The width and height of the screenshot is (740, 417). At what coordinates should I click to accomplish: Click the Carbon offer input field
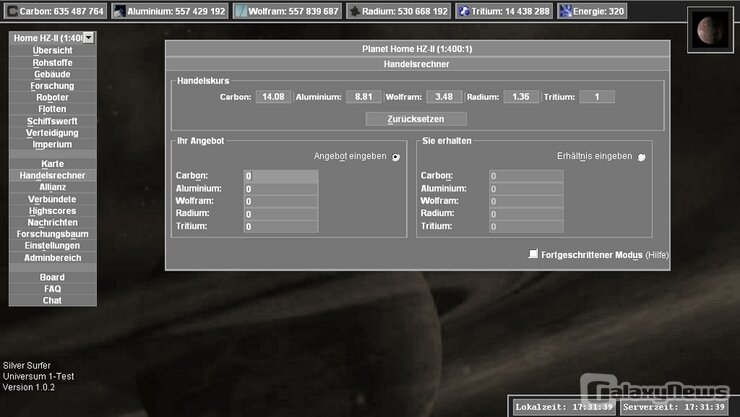(281, 176)
